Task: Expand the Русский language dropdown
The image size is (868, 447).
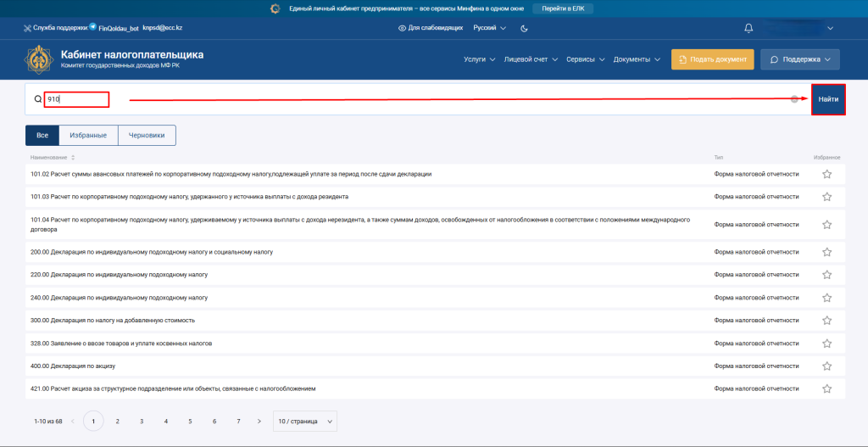Action: pyautogui.click(x=489, y=28)
